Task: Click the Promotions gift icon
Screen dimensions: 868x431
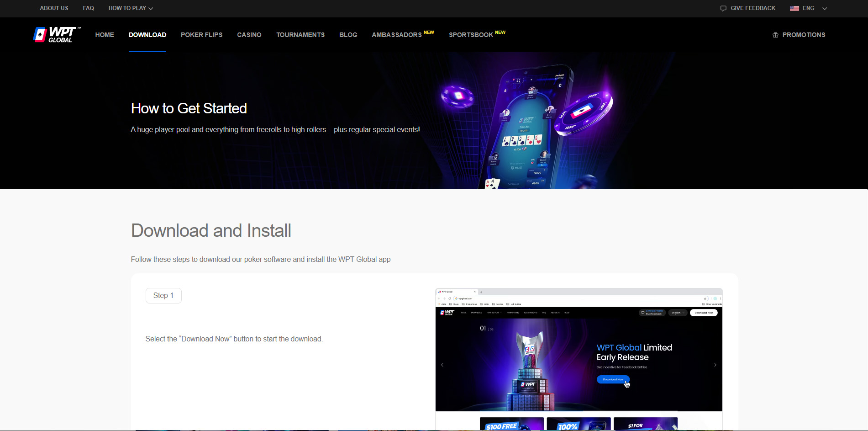Action: coord(775,35)
